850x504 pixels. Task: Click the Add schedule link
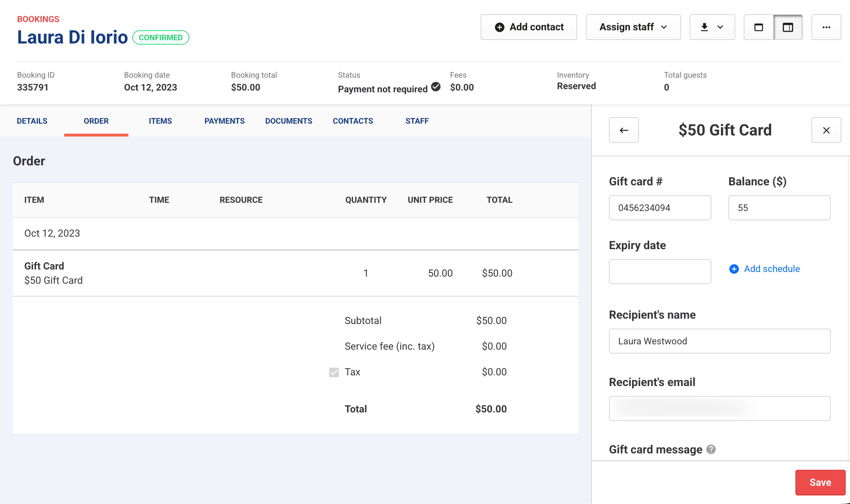[x=772, y=269]
